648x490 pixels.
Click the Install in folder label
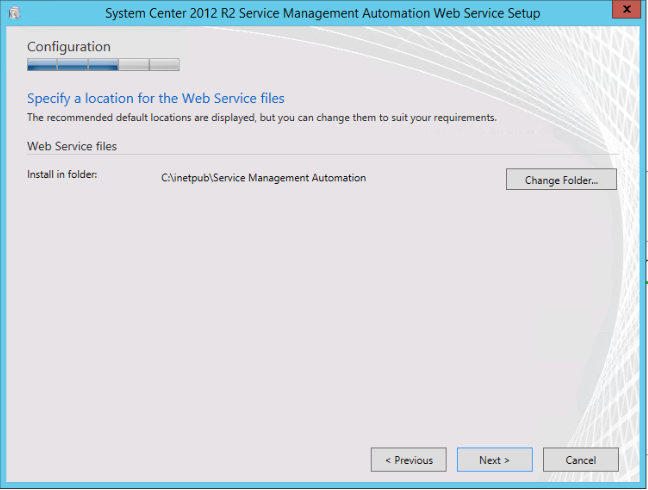coord(61,176)
